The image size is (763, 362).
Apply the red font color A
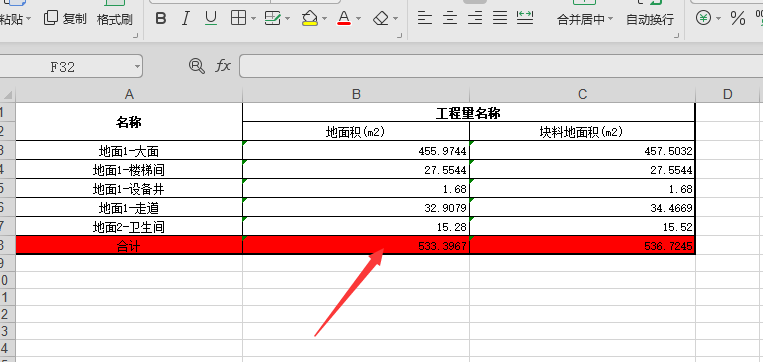point(344,19)
